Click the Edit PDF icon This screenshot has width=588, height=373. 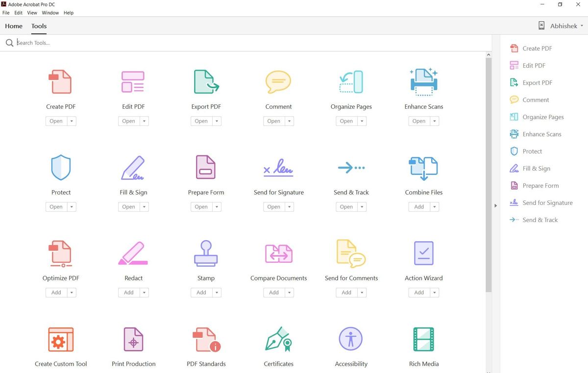click(133, 81)
